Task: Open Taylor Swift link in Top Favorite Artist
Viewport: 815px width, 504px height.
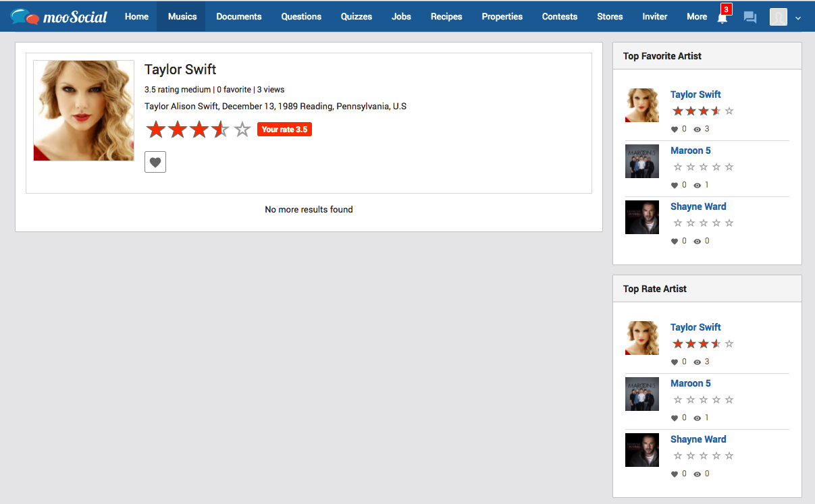Action: tap(695, 94)
